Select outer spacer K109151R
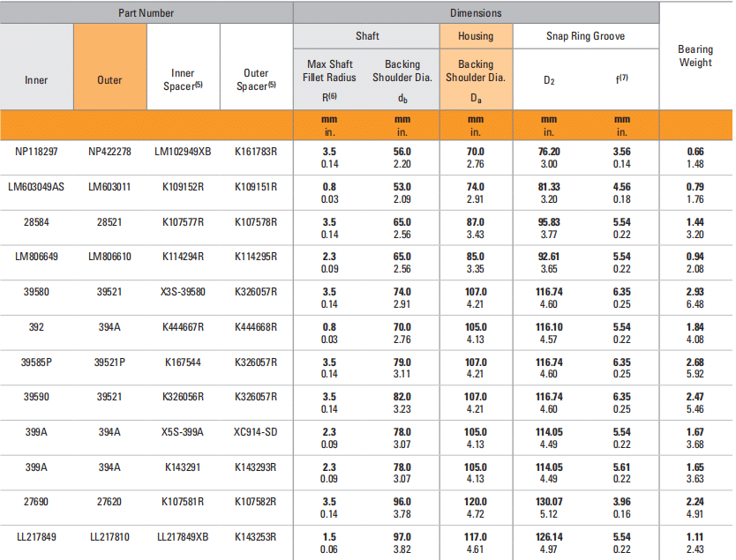The image size is (736, 560). [256, 187]
